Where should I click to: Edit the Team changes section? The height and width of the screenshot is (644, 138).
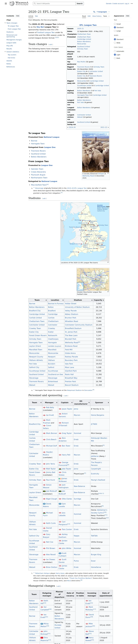click(51, 45)
